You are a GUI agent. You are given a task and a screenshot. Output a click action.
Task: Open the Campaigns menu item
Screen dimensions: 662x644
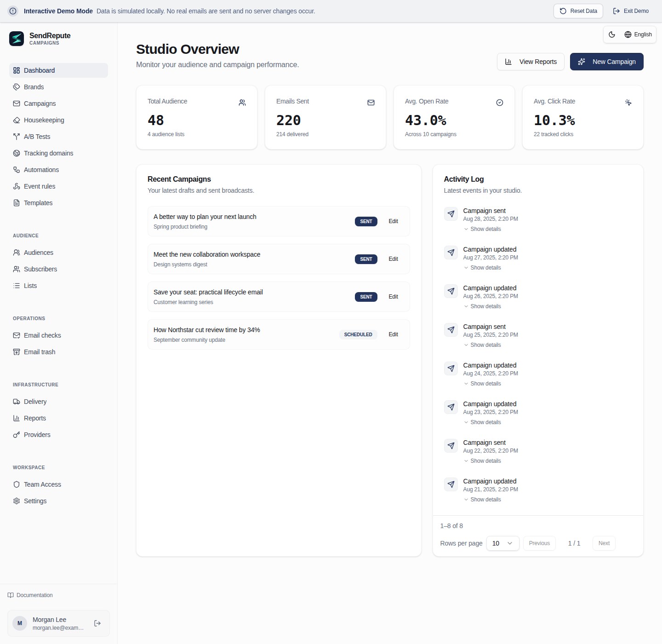pos(58,103)
